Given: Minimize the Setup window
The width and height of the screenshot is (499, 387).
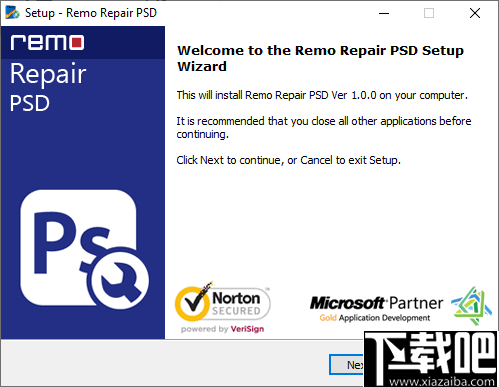Looking at the screenshot, I should click(384, 13).
